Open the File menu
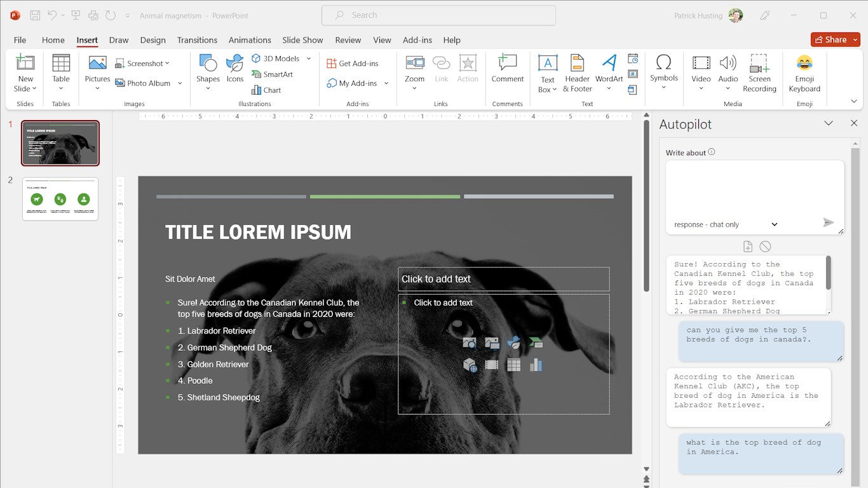Image resolution: width=868 pixels, height=488 pixels. 20,39
